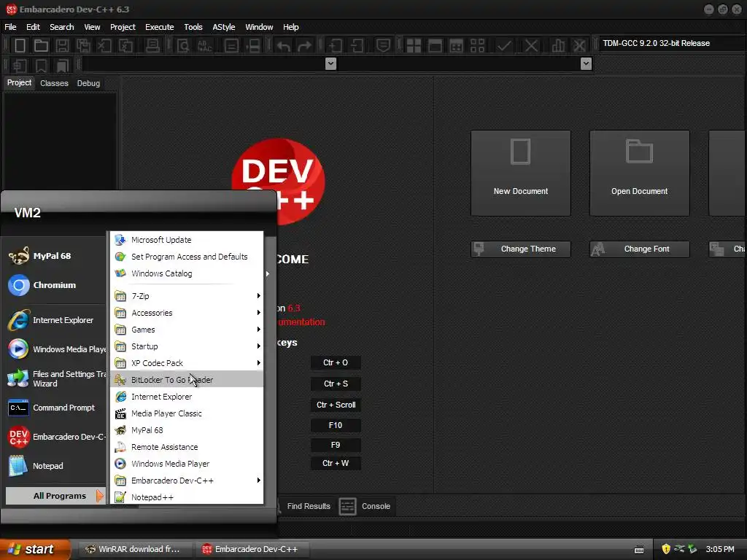Open the second toolbar function dropdown arrow
This screenshot has width=747, height=560.
point(586,63)
